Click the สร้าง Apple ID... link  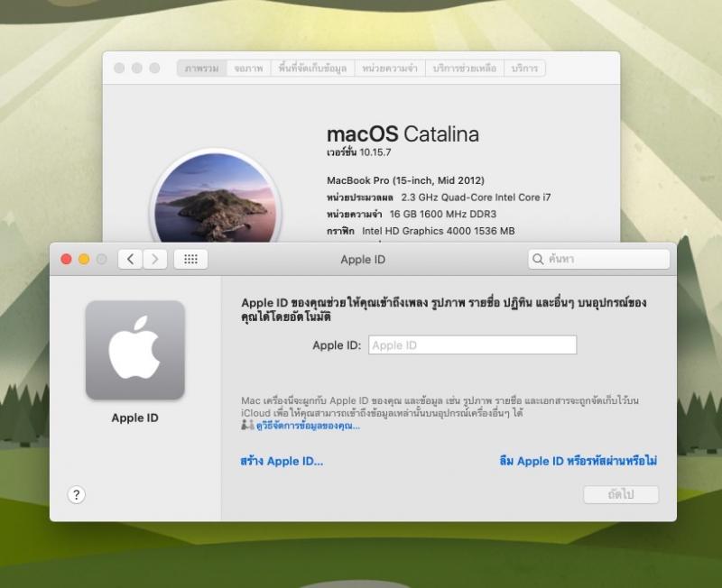click(x=282, y=461)
